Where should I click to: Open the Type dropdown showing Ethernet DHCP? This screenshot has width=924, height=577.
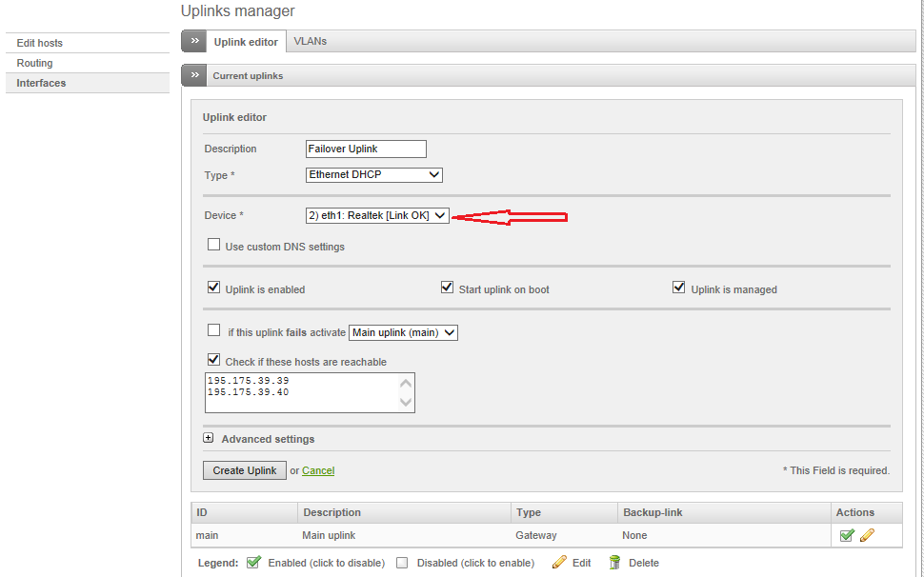coord(374,175)
